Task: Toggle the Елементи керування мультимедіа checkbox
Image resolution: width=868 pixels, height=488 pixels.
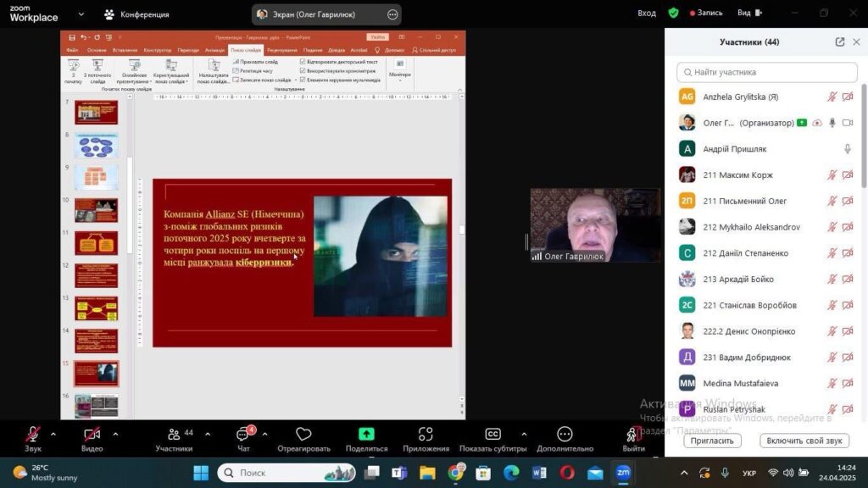Action: (303, 80)
